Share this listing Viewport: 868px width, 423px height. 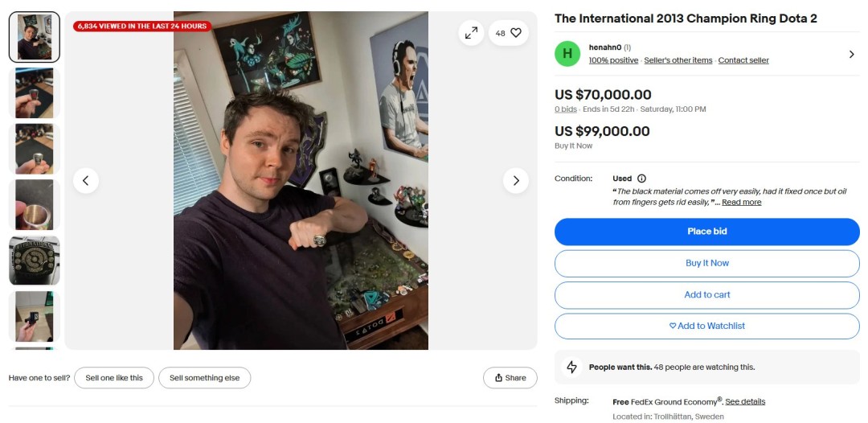[x=510, y=378]
